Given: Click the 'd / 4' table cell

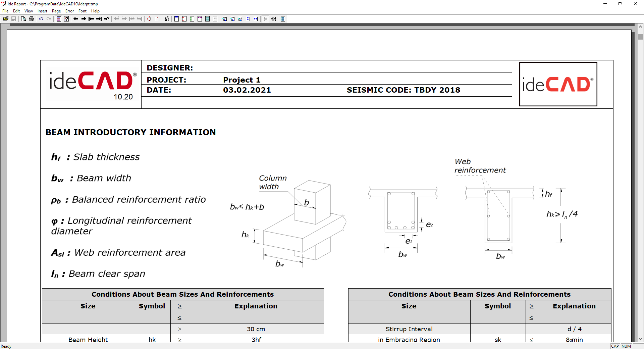Looking at the screenshot, I should pos(575,329).
